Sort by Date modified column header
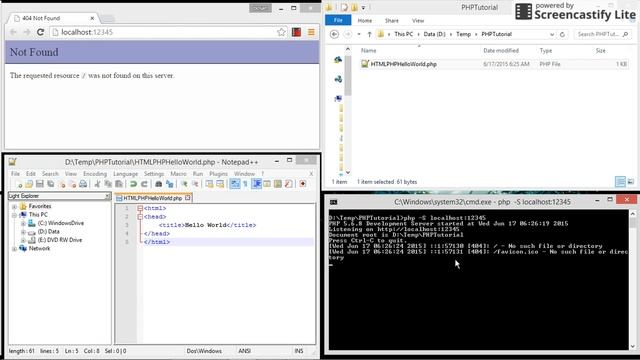 coord(501,51)
